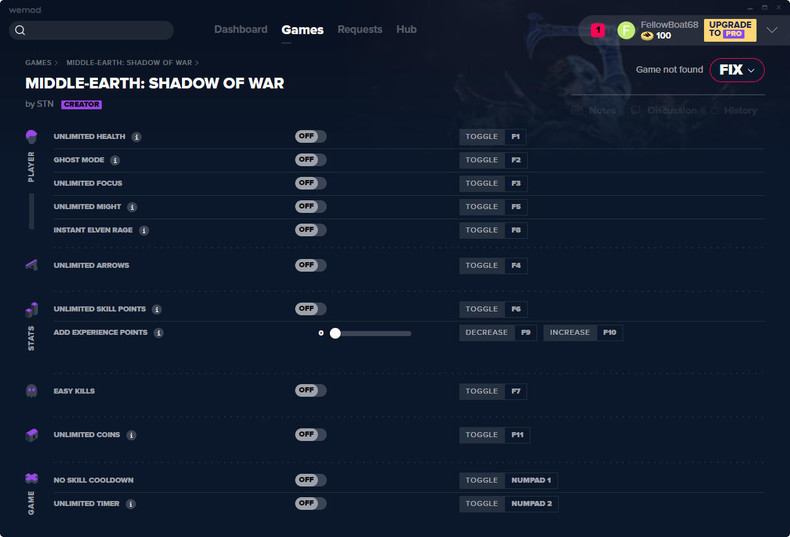Toggle Unlimited Health on
Image resolution: width=790 pixels, height=537 pixels.
[x=310, y=137]
